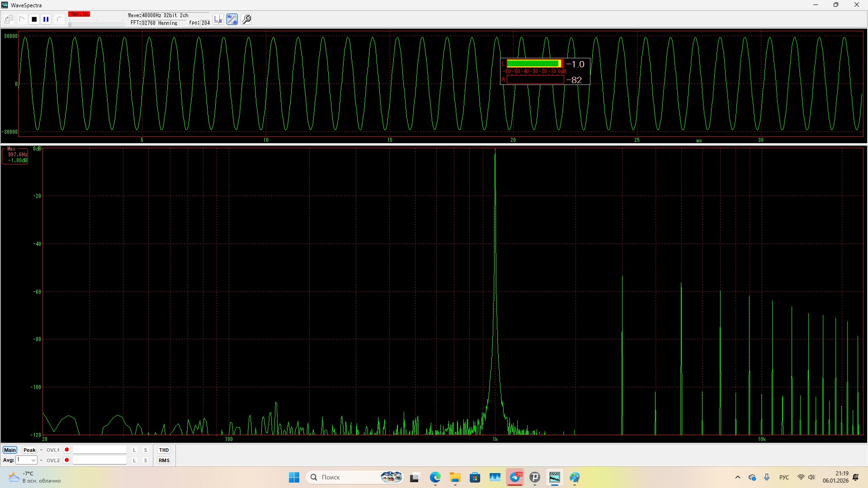Enable the THD measurement display

(x=164, y=450)
